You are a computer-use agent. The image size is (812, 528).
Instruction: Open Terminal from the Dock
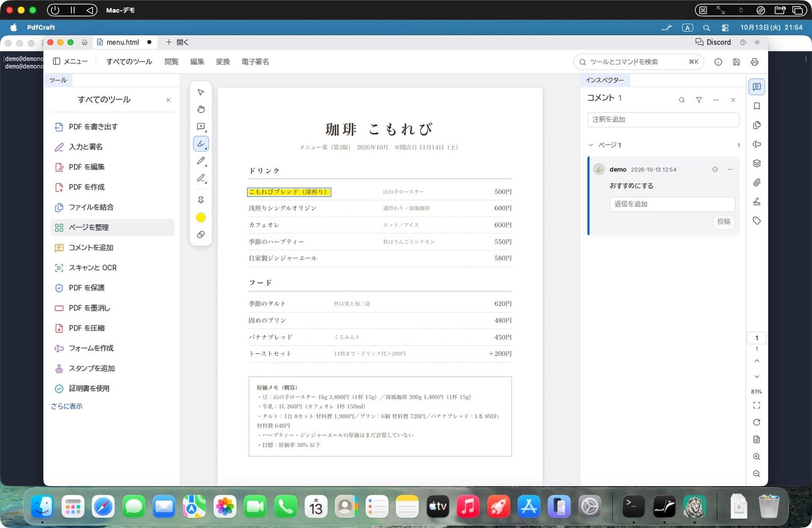coord(633,506)
